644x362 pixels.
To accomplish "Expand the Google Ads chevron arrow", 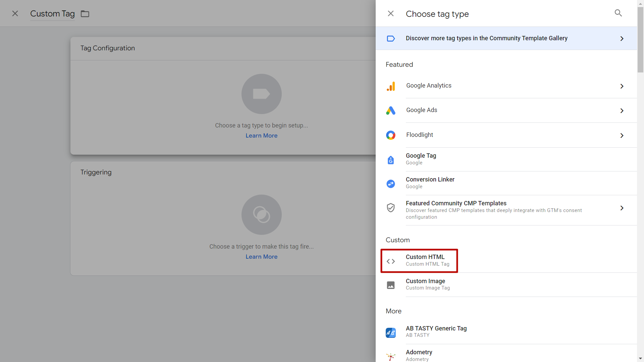I will (622, 111).
